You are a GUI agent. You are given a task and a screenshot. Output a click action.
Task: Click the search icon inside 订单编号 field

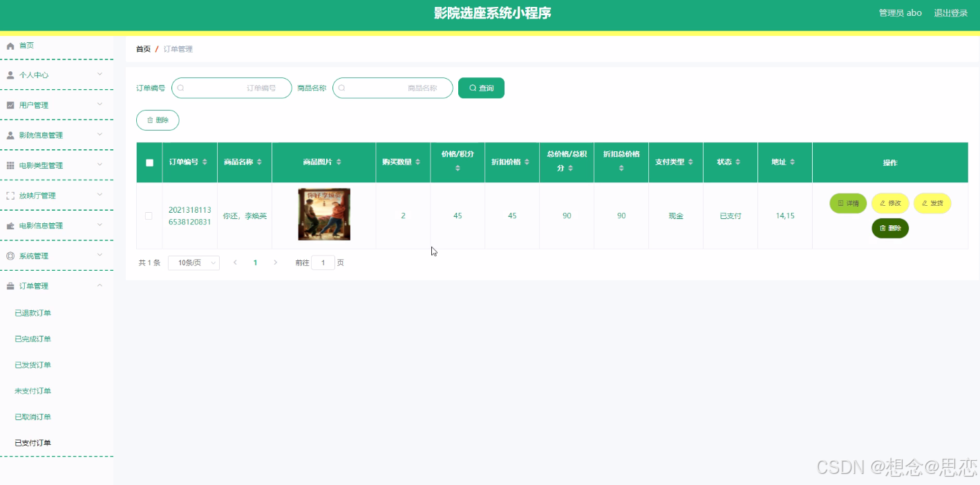tap(181, 88)
